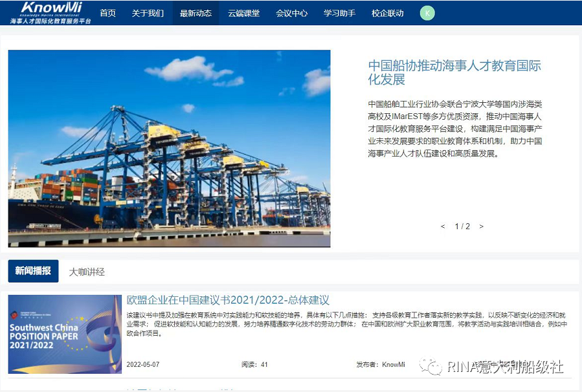
Task: Open the 首页 menu item
Action: click(107, 13)
